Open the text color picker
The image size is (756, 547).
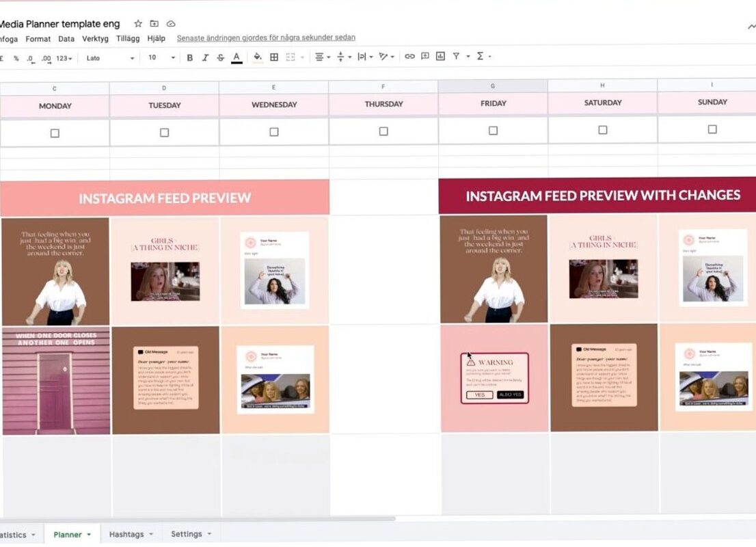[237, 57]
